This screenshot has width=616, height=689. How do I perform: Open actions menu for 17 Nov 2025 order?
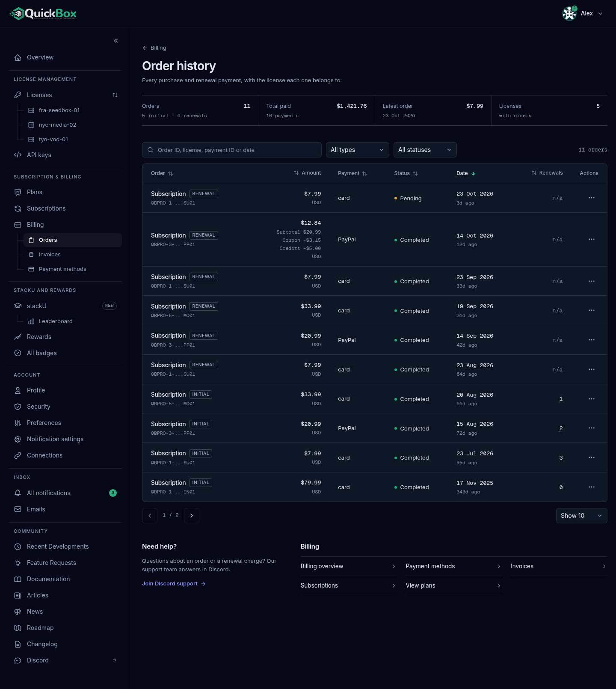click(592, 487)
